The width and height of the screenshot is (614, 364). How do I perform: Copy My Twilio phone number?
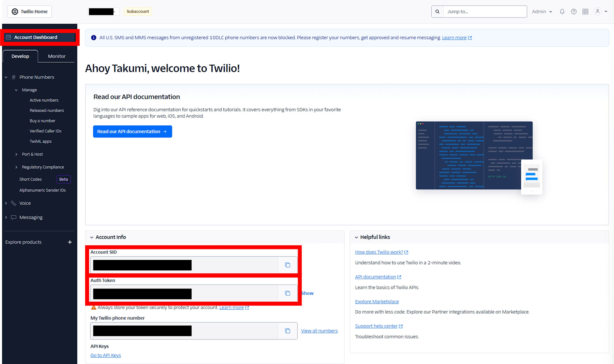pos(287,331)
